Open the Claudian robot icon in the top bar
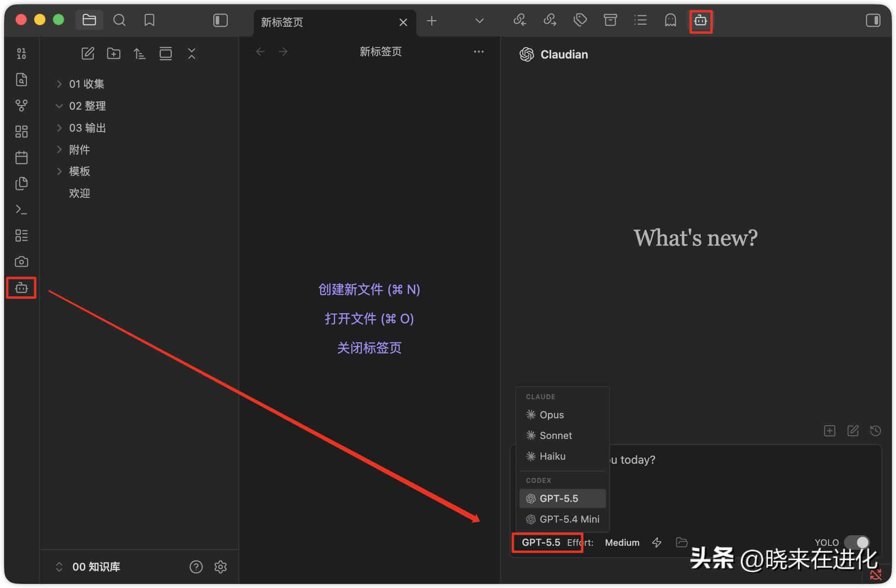This screenshot has width=896, height=588. (x=701, y=20)
